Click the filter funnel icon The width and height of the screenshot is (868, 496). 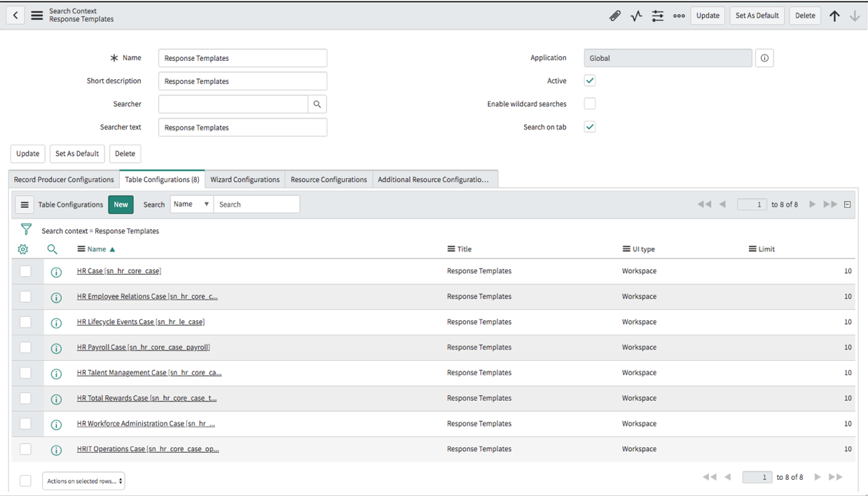26,230
